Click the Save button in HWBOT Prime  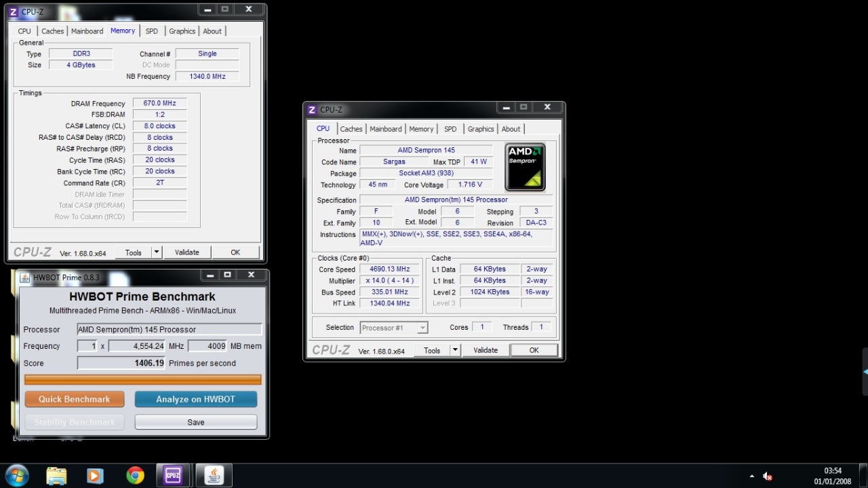pos(195,422)
